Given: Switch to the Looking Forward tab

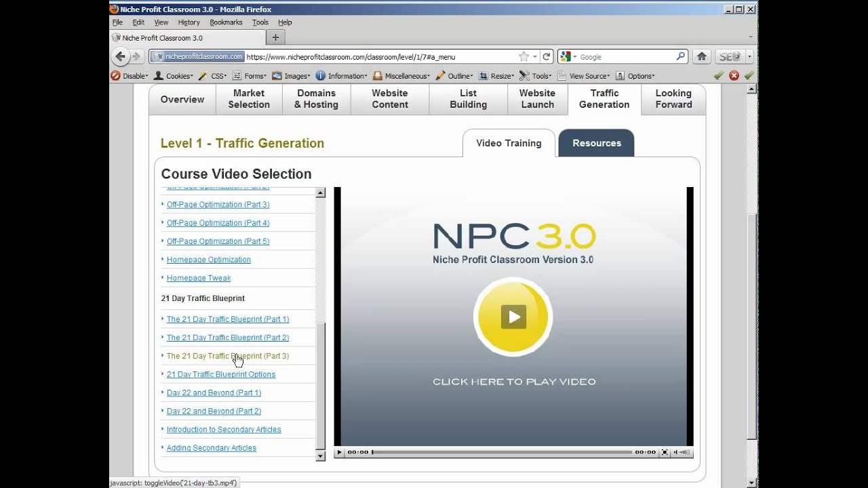Looking at the screenshot, I should pos(673,99).
